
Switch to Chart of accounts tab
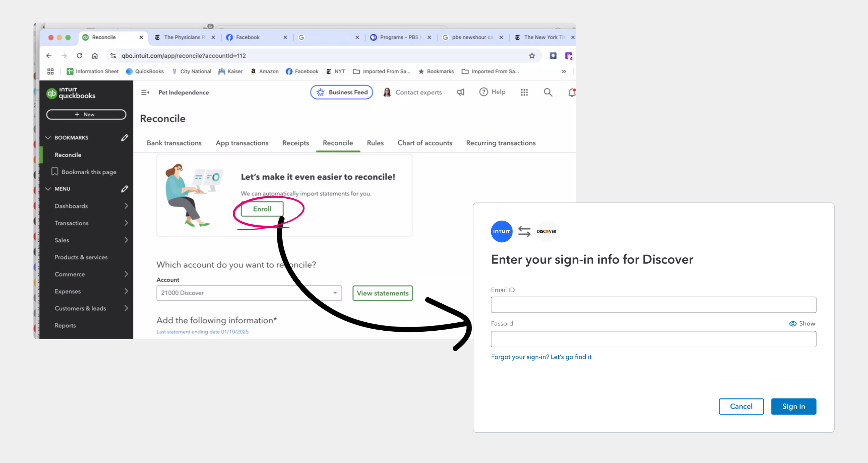425,143
